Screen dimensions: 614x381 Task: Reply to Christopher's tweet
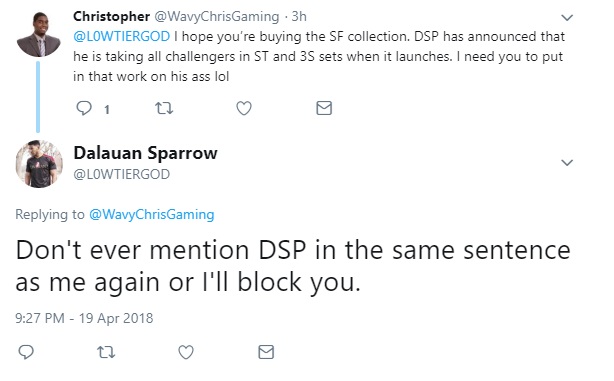coord(84,108)
